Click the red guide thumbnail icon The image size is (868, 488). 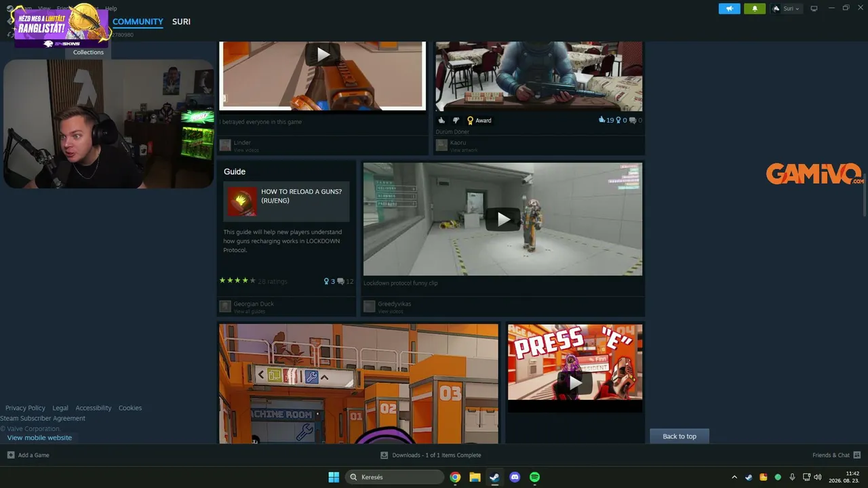pos(242,201)
